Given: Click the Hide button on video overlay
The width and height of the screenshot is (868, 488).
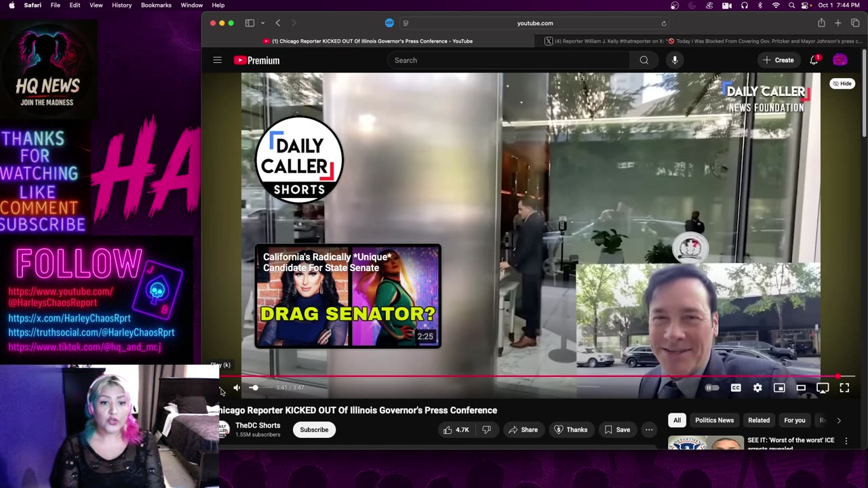Looking at the screenshot, I should pyautogui.click(x=842, y=83).
